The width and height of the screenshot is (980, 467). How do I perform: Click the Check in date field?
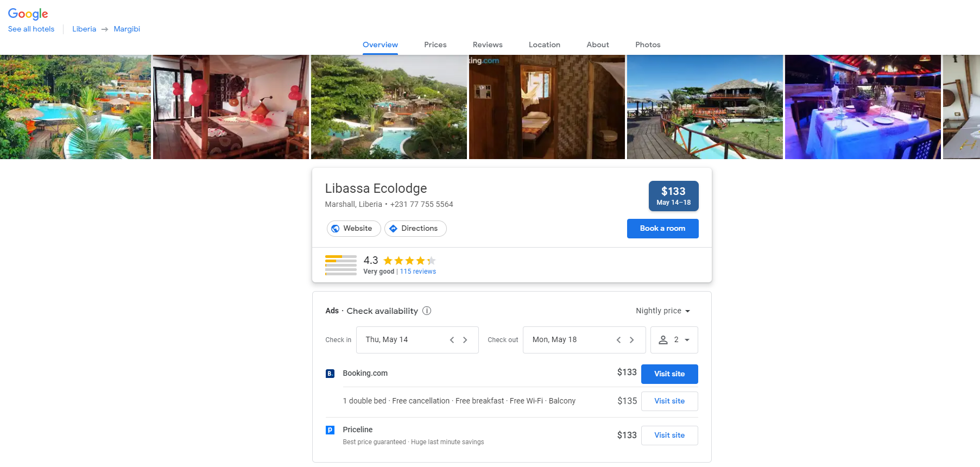[417, 340]
